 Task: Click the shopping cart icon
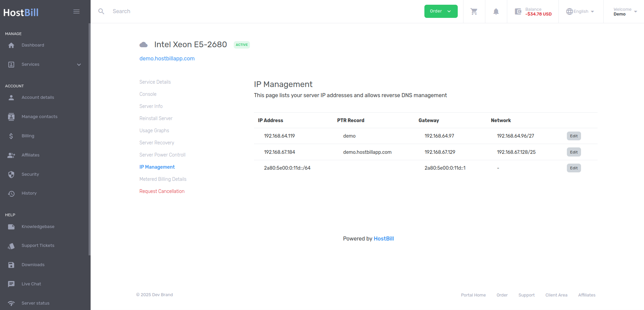pyautogui.click(x=474, y=11)
